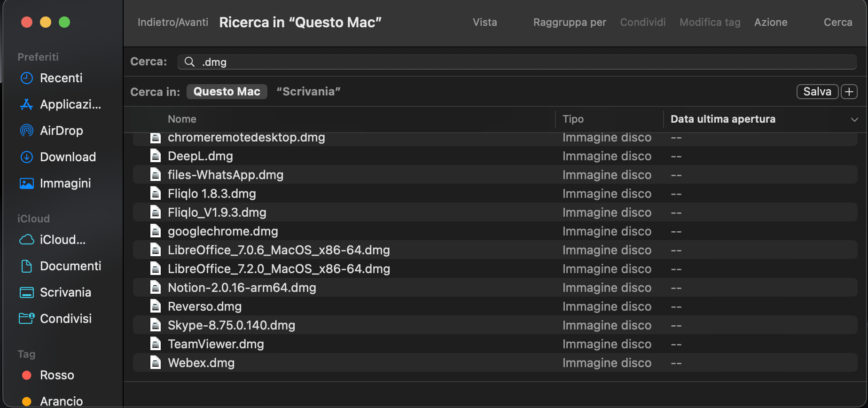868x408 pixels.
Task: Click the file icon of files-WhatsApp.dmg
Action: [155, 175]
